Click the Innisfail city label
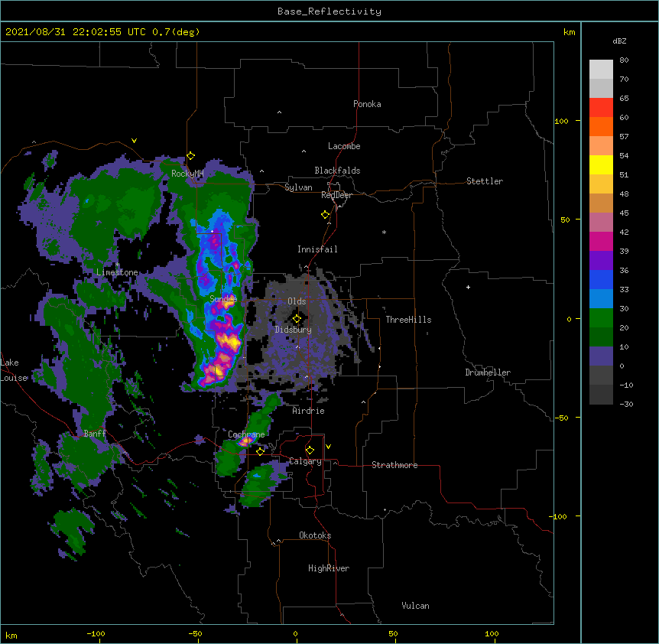 tap(317, 249)
